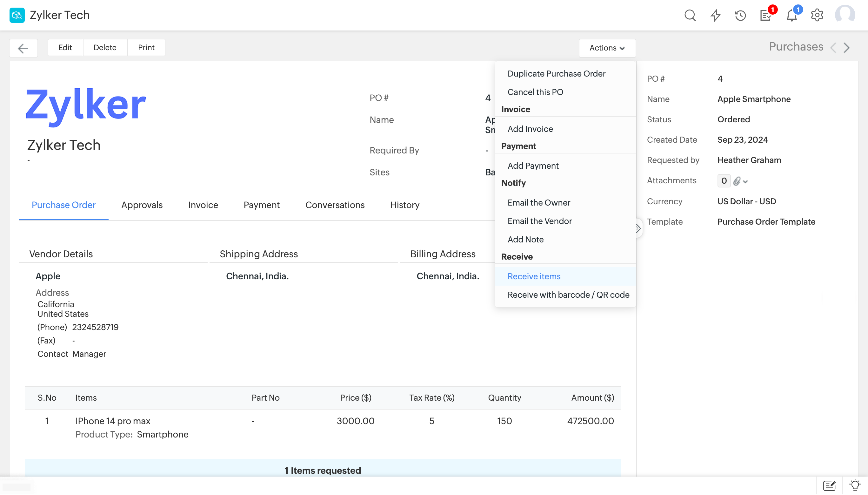Open the notifications bell icon

pos(791,15)
